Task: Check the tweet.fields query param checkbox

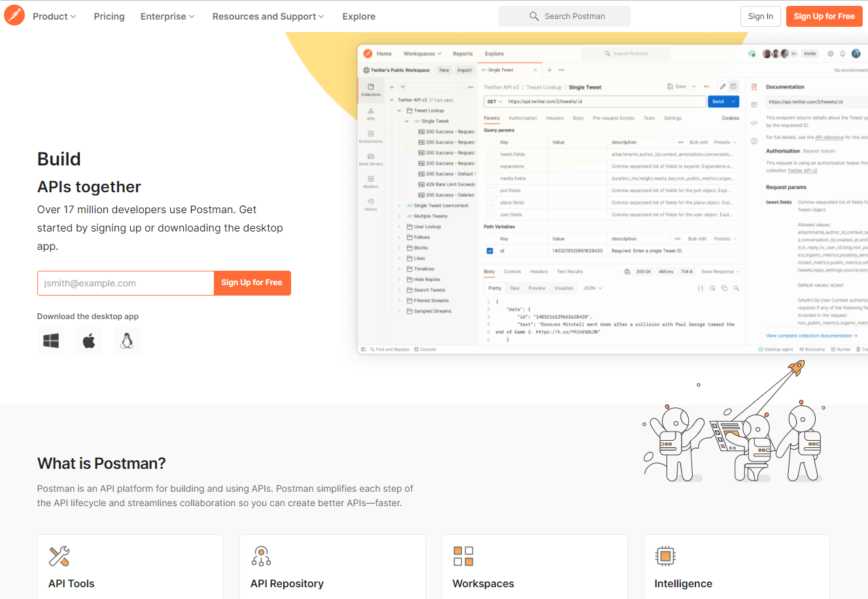Action: [490, 154]
